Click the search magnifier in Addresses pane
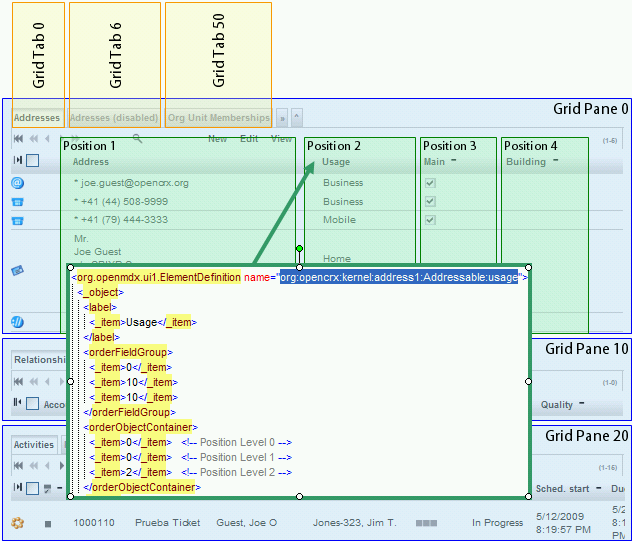This screenshot has width=632, height=541. click(x=137, y=139)
